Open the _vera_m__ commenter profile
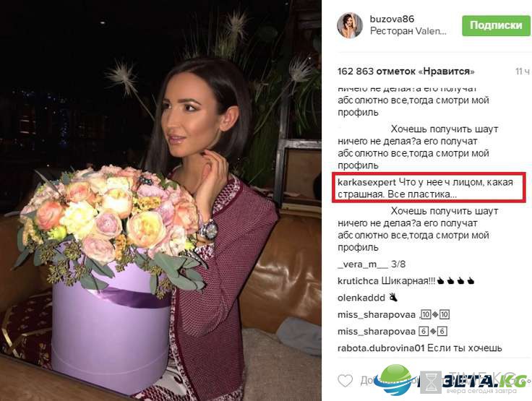The image size is (532, 401). (x=363, y=264)
